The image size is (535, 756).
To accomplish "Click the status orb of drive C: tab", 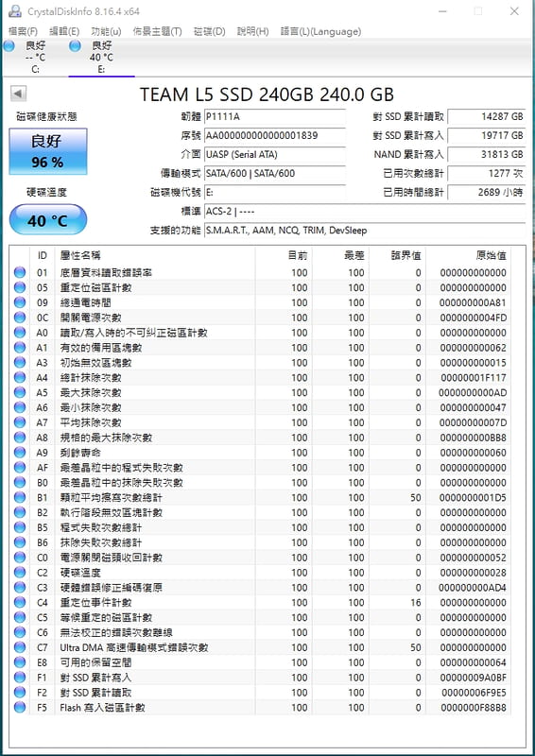I will [9, 46].
